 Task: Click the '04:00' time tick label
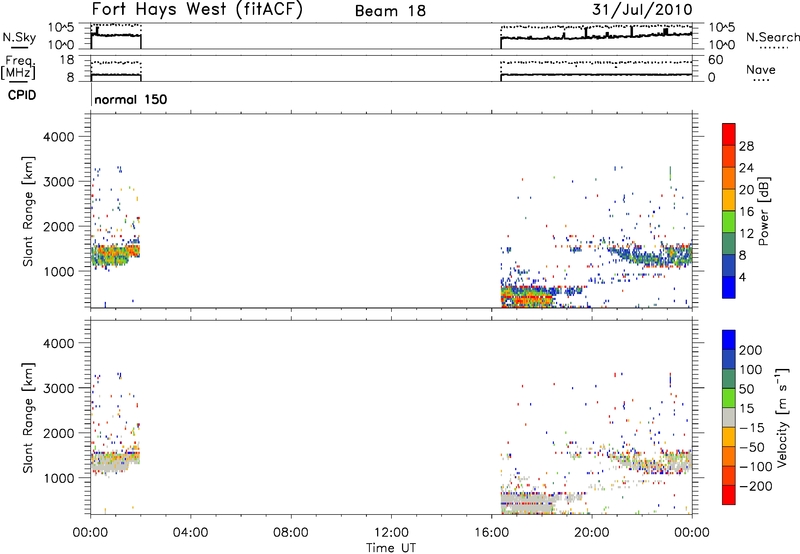190,533
